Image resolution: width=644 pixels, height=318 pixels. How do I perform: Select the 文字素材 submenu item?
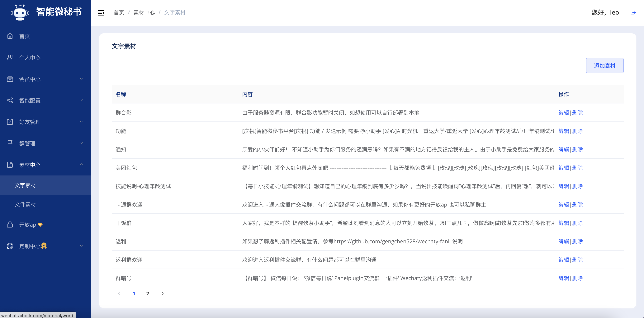[25, 185]
